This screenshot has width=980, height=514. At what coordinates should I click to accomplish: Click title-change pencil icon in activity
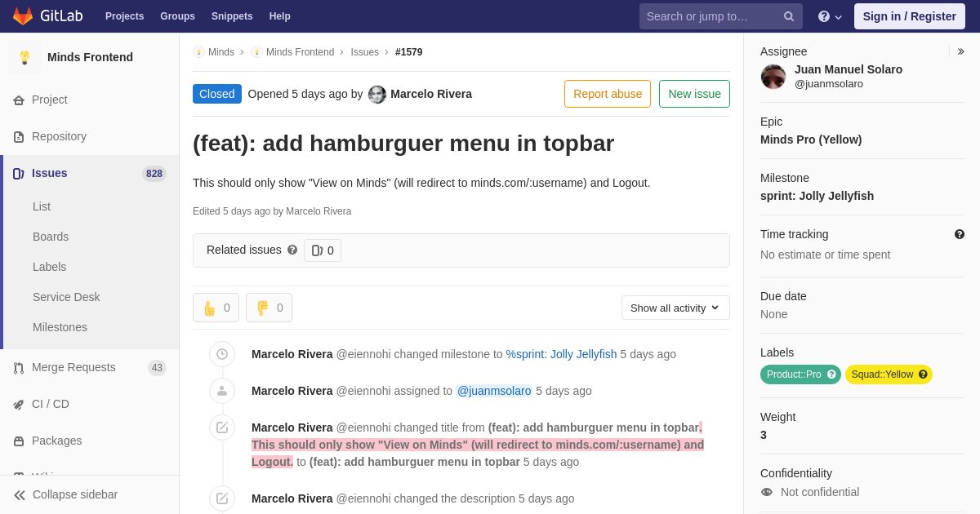coord(222,428)
